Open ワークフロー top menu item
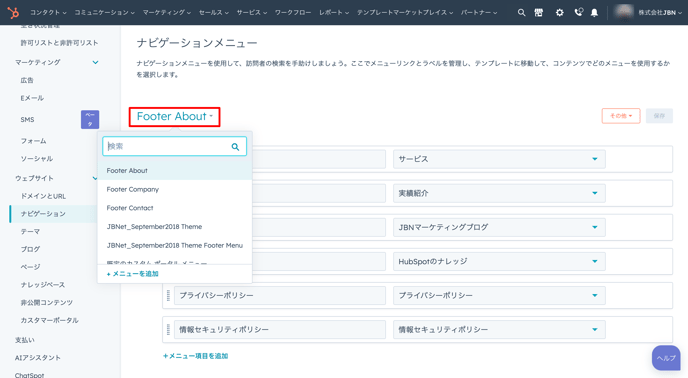 (293, 12)
